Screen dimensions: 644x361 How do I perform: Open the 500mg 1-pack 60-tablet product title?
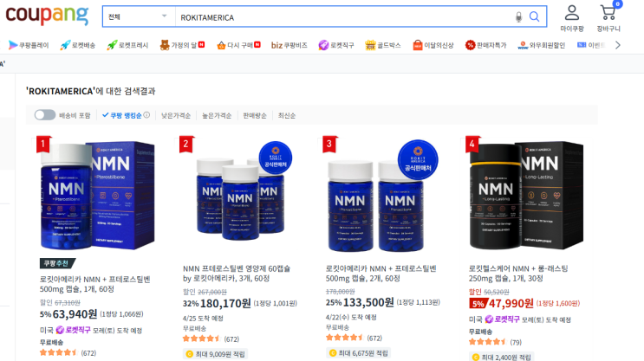click(94, 284)
